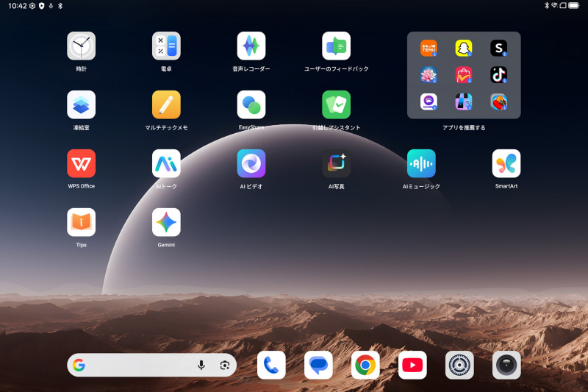The width and height of the screenshot is (588, 392).
Task: Tap the Snapchat icon in folder
Action: point(464,48)
